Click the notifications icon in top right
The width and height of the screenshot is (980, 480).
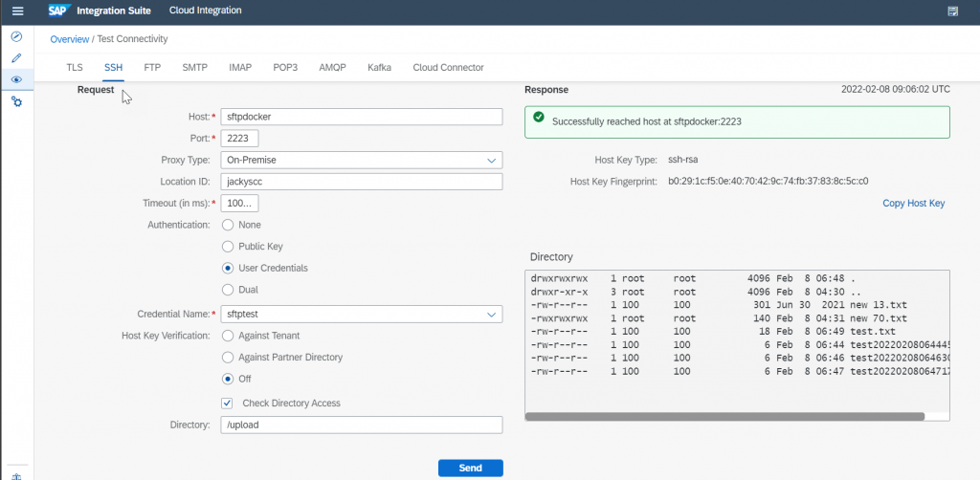pos(952,11)
